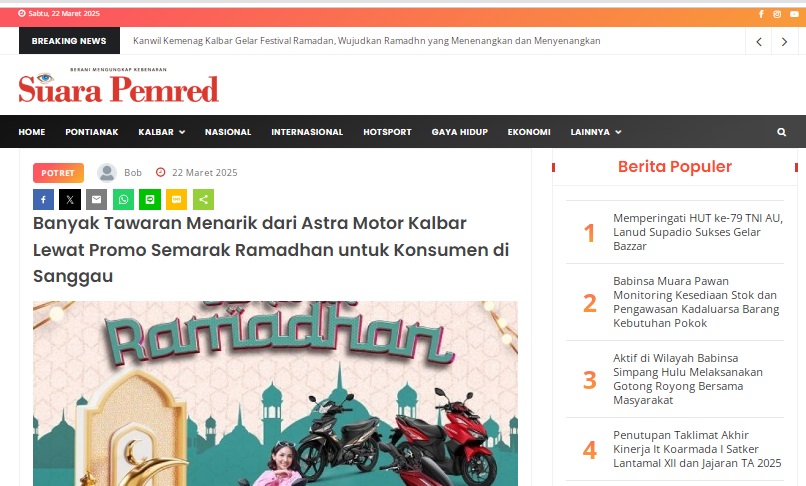806x486 pixels.
Task: Go to the PONTIANAK menu section
Action: click(91, 132)
